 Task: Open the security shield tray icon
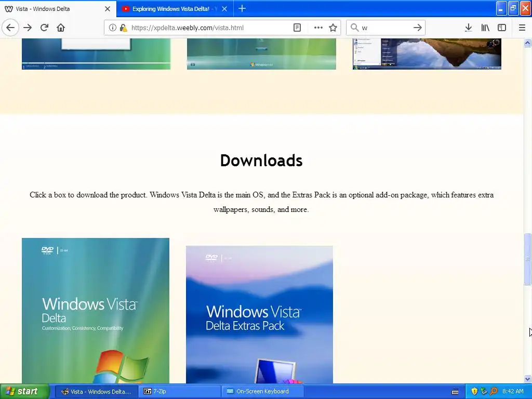click(x=474, y=392)
